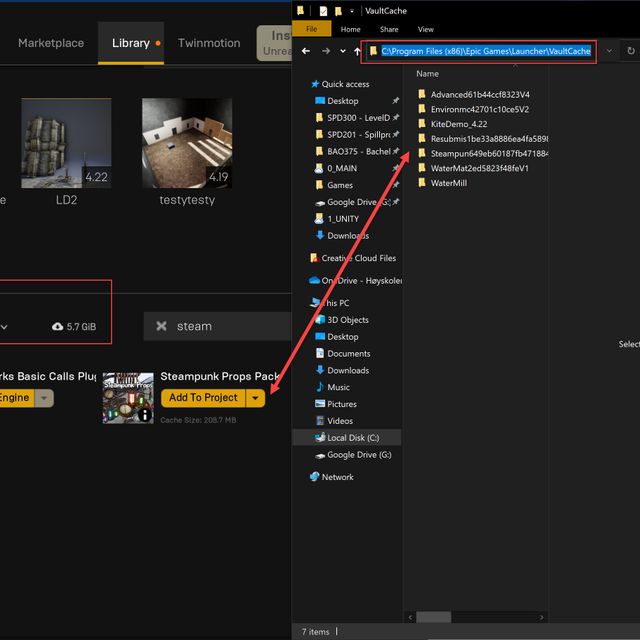Go back in File Explorer
This screenshot has height=640, width=640.
(306, 51)
